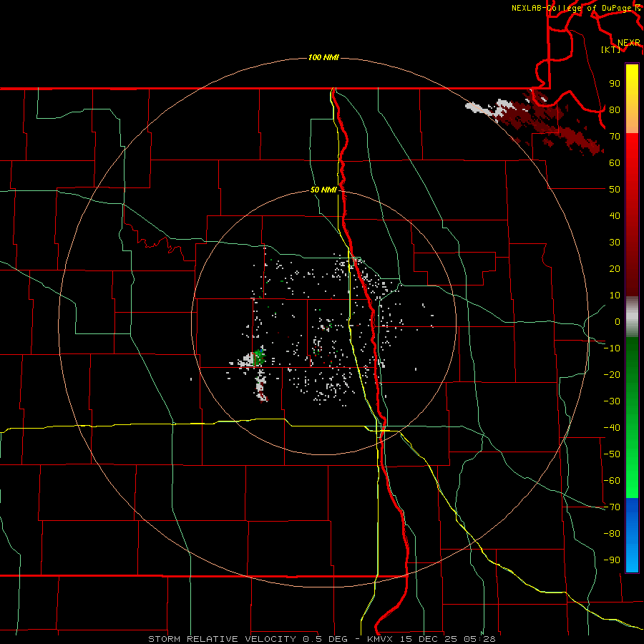Click the "60" value on velocity scale
The image size is (644, 644).
point(615,162)
